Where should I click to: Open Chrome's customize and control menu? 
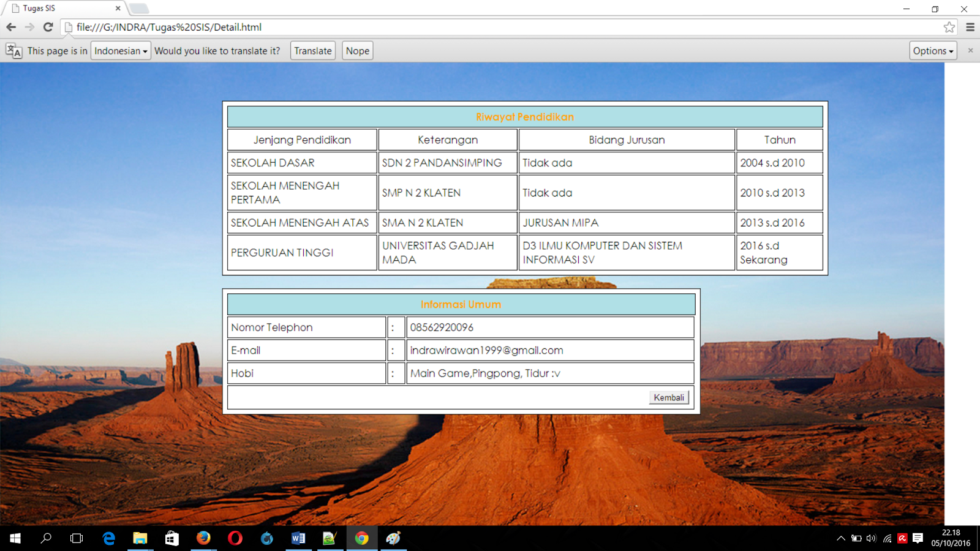click(x=970, y=27)
